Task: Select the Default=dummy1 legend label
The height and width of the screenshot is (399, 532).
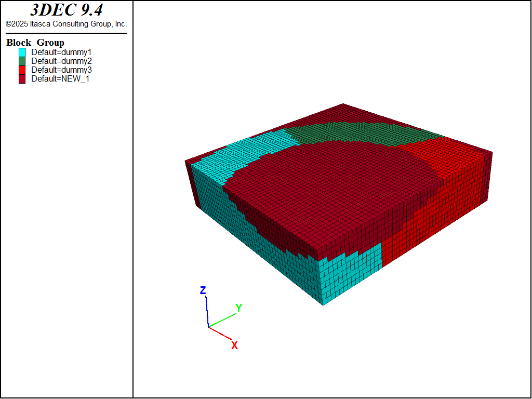Action: pos(61,52)
